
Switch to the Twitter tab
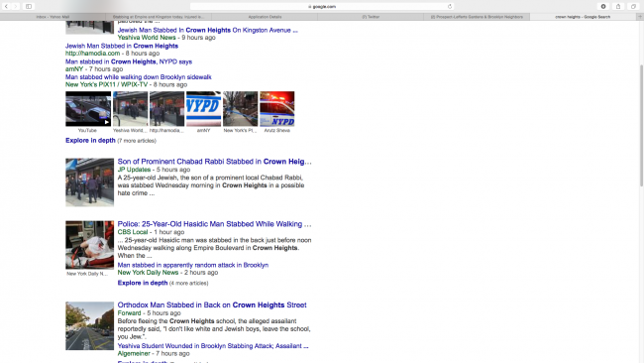coord(371,17)
